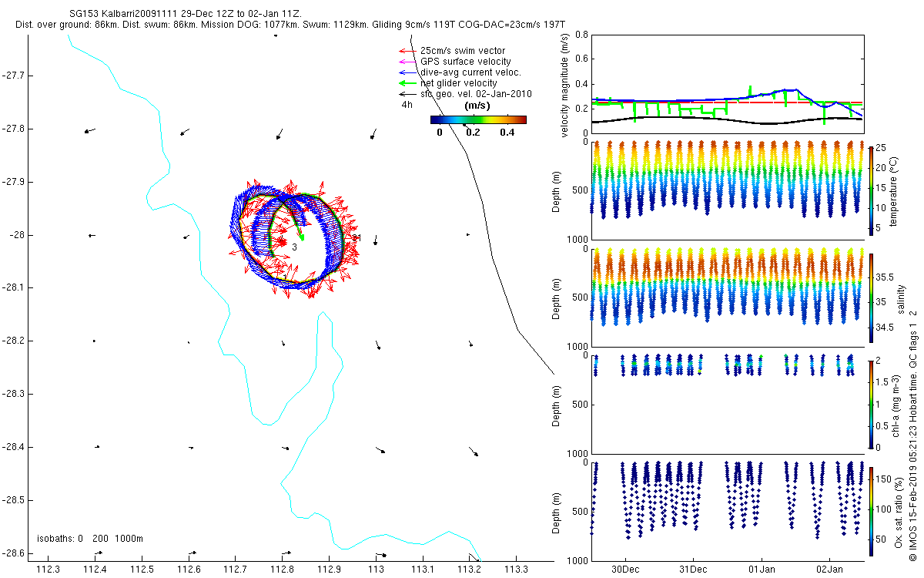The height and width of the screenshot is (578, 924).
Task: Click the IMOS copyright timestamp text
Action: point(913,435)
